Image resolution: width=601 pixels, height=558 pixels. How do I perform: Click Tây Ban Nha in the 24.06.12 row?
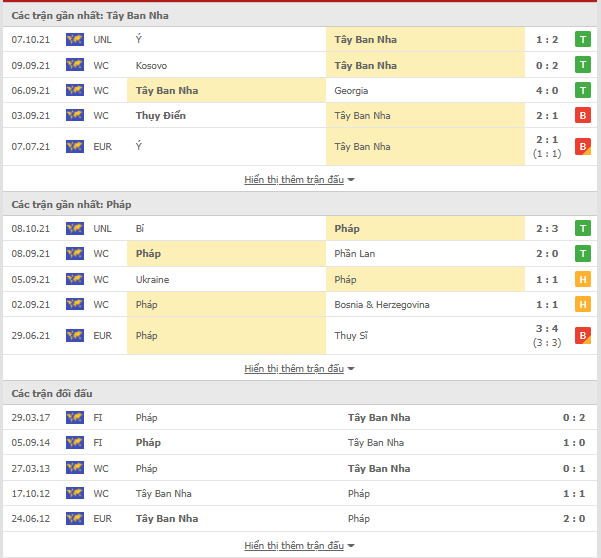pos(167,519)
